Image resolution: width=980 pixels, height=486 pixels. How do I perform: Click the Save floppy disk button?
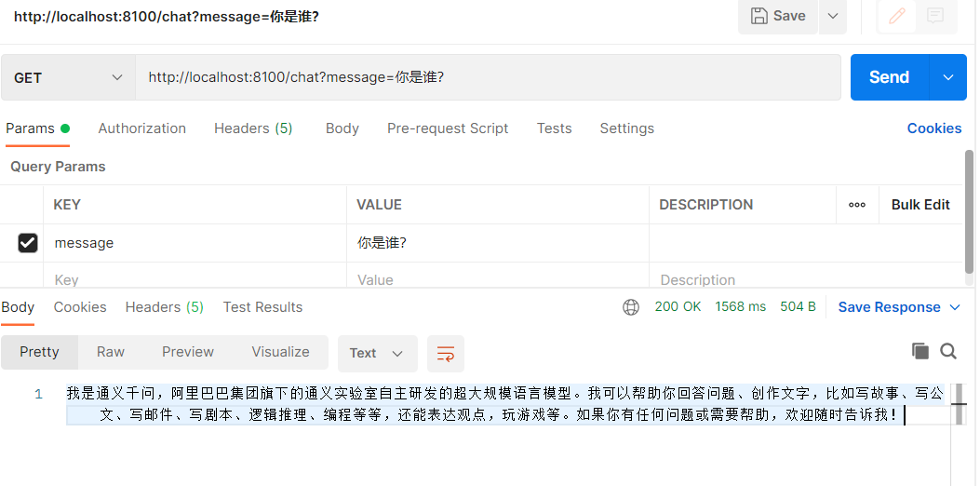(x=777, y=16)
